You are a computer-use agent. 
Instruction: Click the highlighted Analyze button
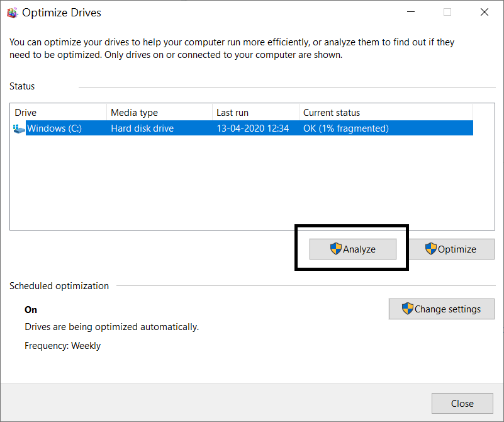click(x=352, y=249)
